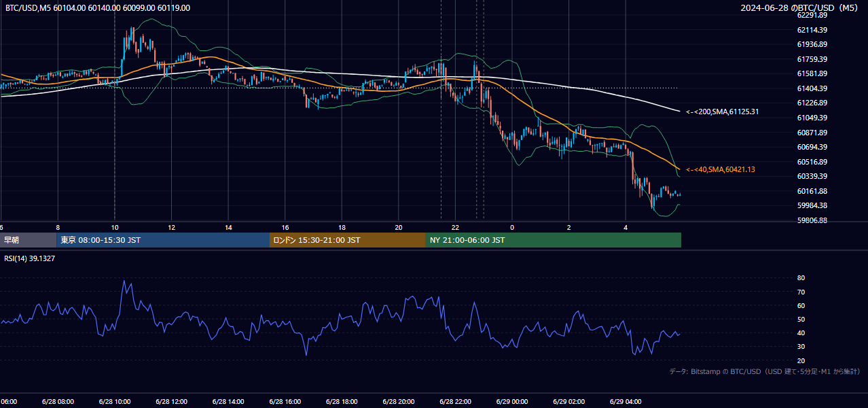Select the 東京 08:00-15:30 JST session bar
The image size is (868, 408).
pyautogui.click(x=163, y=240)
